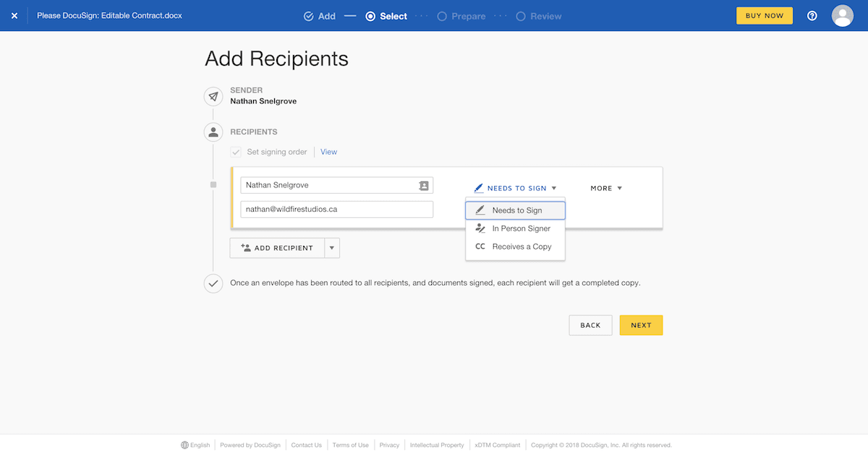Click the sender name Nathan Snelgrove
Viewport: 868px width, 458px height.
click(x=263, y=101)
